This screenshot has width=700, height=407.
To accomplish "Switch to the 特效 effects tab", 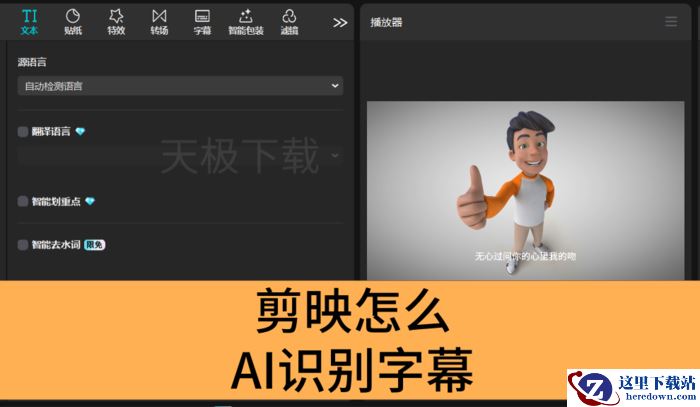I will coord(116,22).
